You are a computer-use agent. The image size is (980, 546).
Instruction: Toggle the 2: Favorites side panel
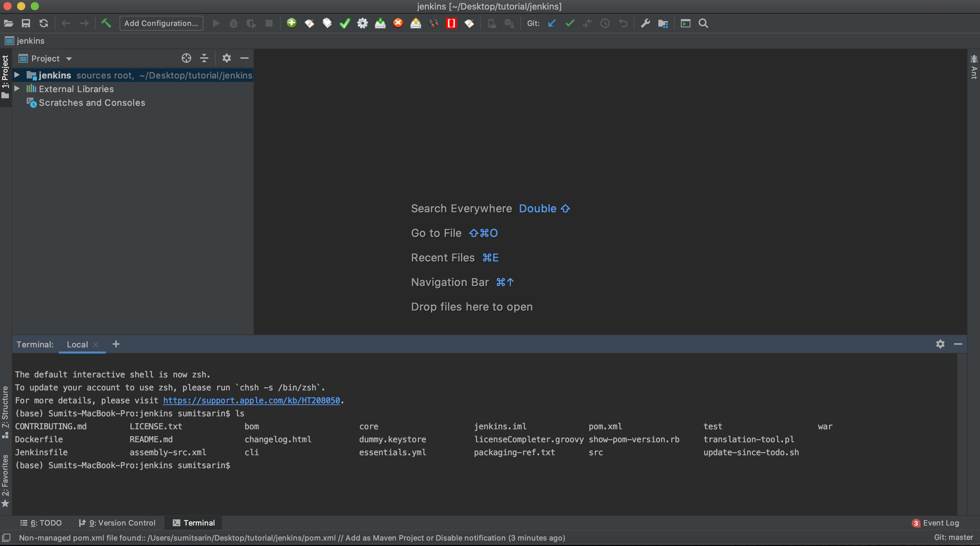pos(5,480)
